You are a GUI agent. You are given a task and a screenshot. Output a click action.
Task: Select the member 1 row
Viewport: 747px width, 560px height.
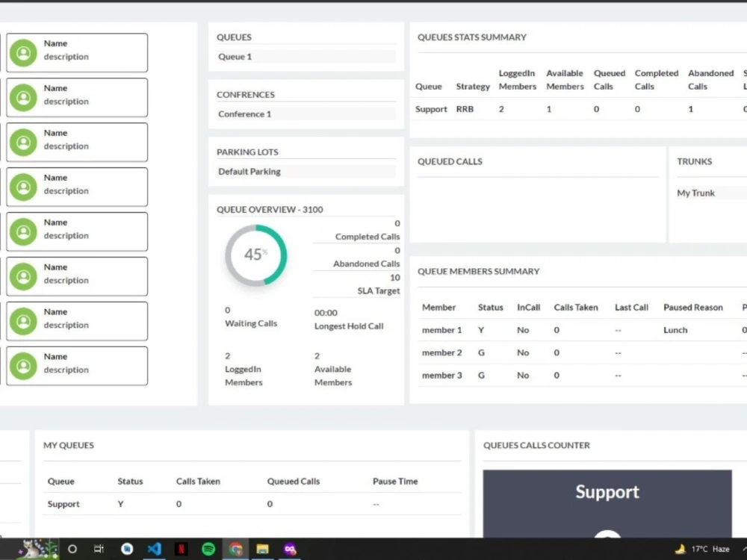582,330
